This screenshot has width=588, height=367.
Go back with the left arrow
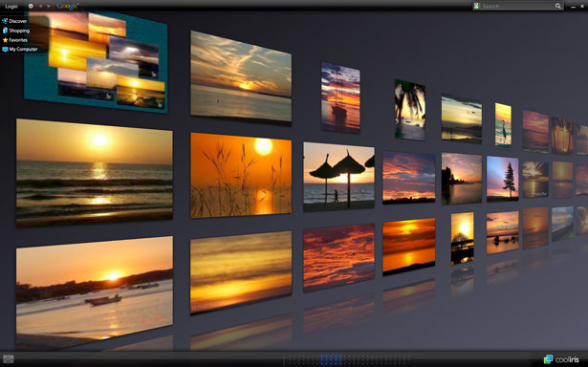point(40,6)
